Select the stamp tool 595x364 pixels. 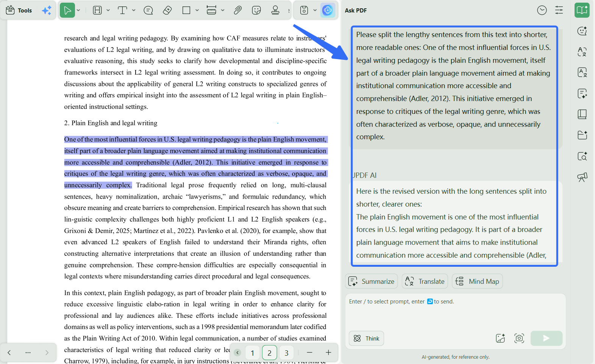click(275, 10)
